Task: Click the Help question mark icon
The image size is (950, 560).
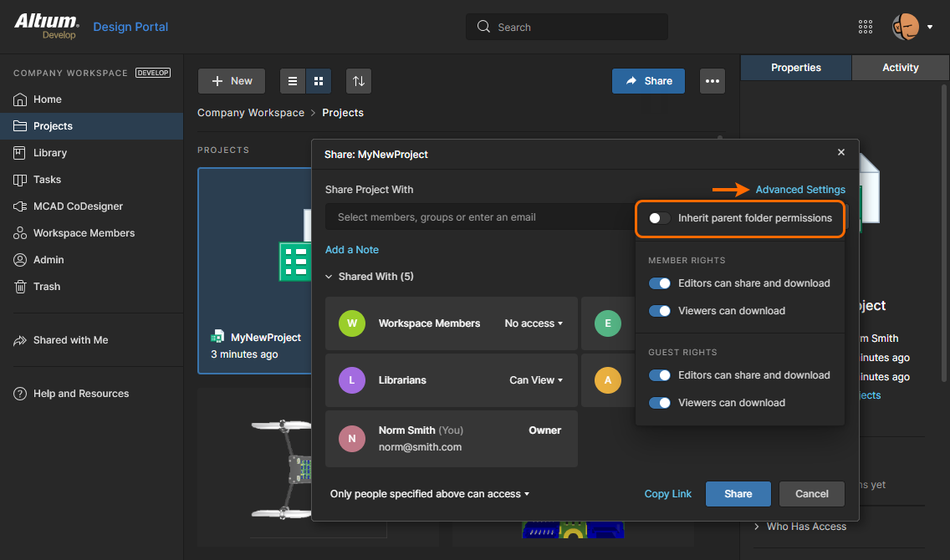Action: click(20, 394)
